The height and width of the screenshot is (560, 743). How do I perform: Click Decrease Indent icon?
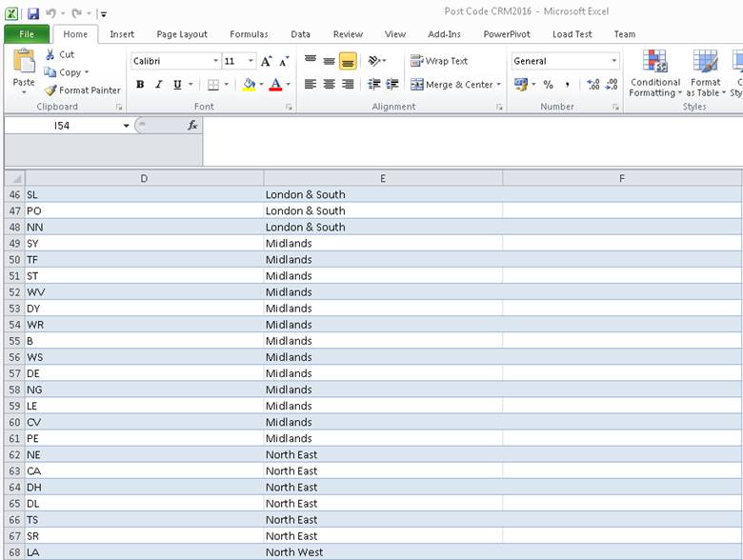tap(374, 85)
